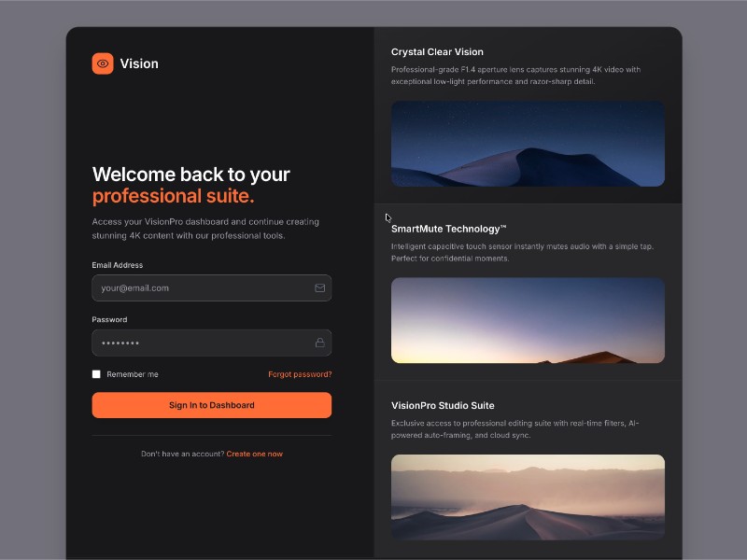Click the VisionPro Studio Suite heading
Screen dimensions: 747x560
[x=444, y=405]
